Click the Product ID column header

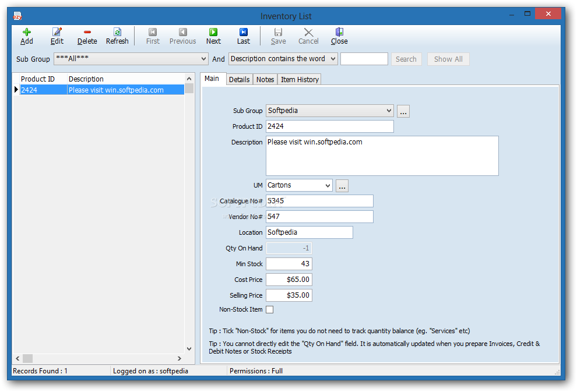[43, 79]
